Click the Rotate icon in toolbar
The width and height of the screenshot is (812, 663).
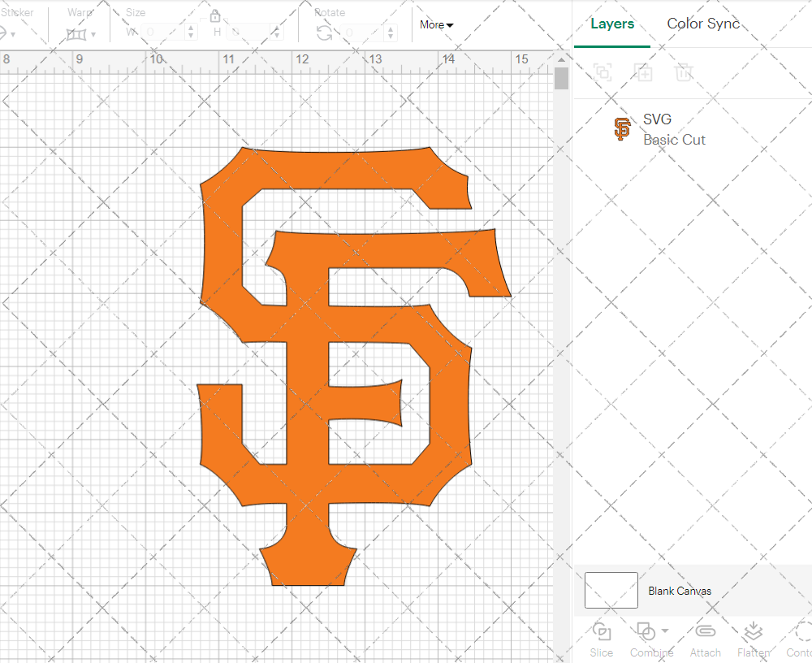[x=324, y=32]
